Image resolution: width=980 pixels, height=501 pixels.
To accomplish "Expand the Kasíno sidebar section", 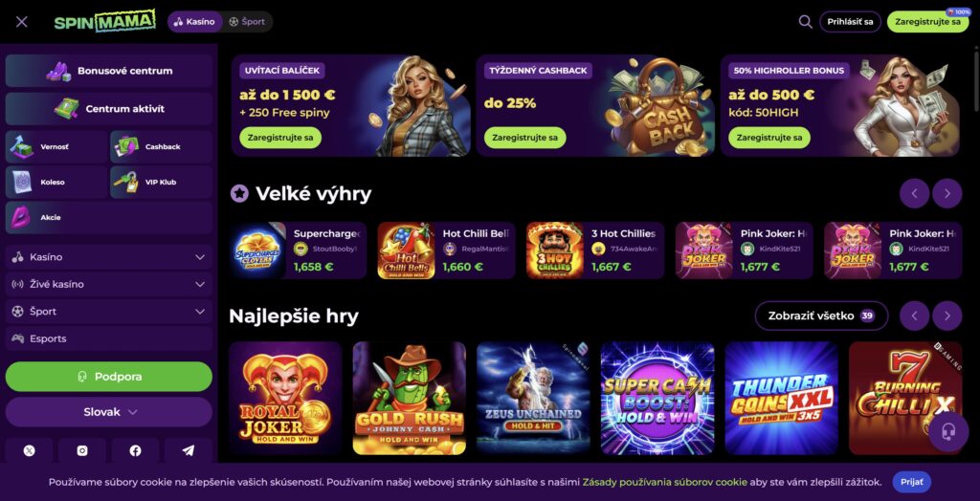I will 109,257.
